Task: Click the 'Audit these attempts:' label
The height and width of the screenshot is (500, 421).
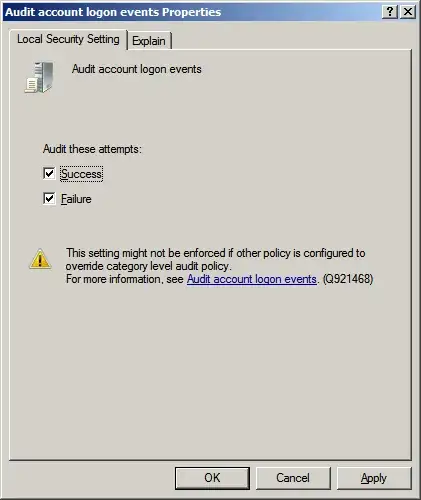Action: (92, 149)
